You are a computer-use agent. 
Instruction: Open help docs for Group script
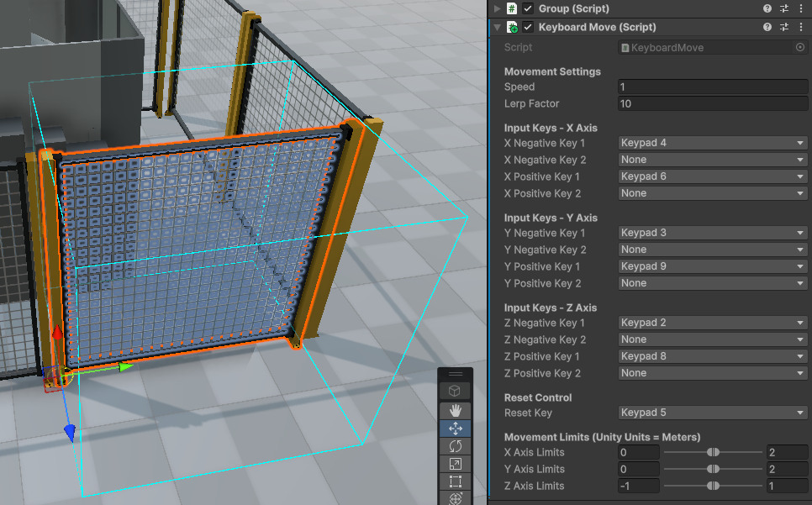(x=767, y=8)
